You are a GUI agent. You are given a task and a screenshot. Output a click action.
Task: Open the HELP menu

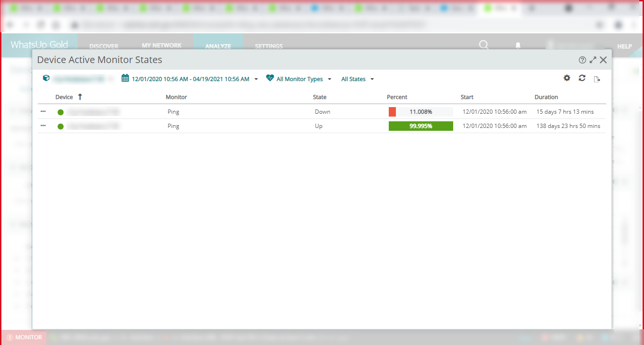pyautogui.click(x=625, y=46)
